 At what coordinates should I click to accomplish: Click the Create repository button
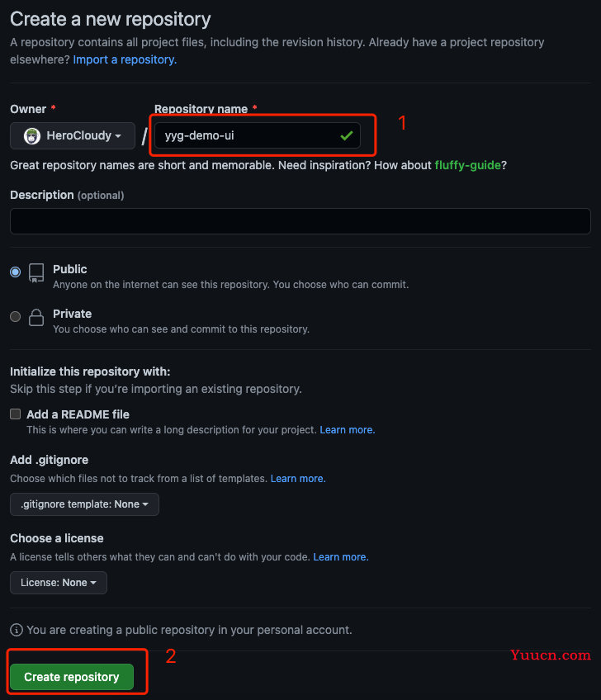pos(72,677)
